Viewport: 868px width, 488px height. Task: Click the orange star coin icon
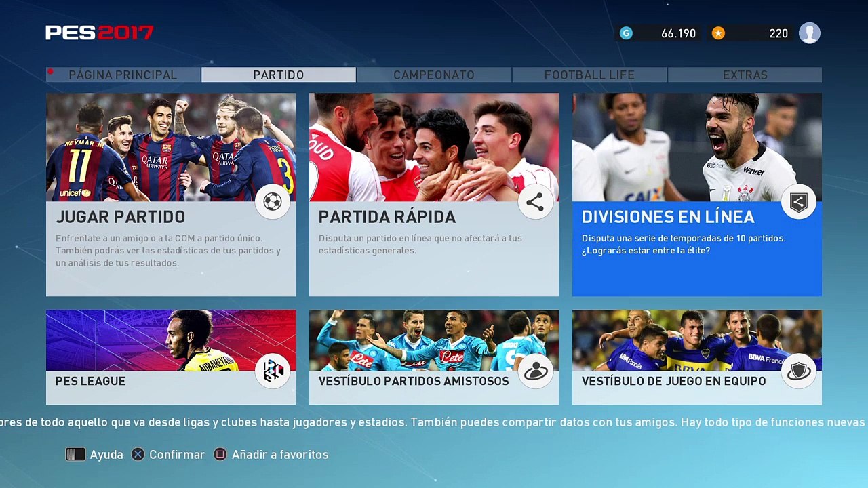718,33
